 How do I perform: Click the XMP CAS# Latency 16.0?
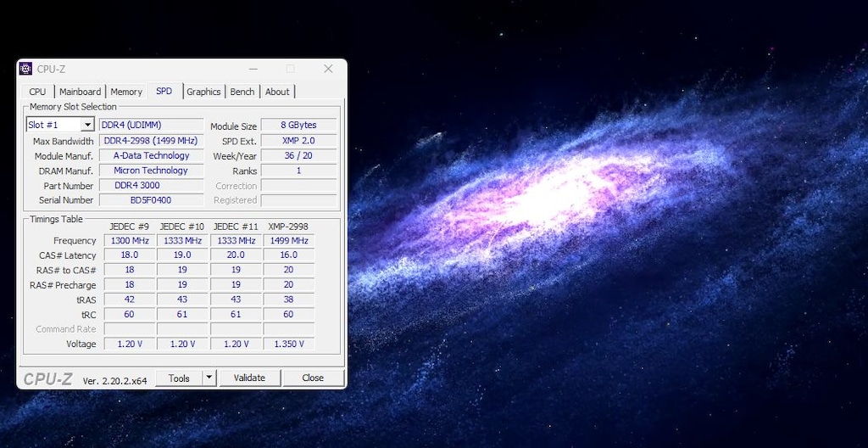289,255
